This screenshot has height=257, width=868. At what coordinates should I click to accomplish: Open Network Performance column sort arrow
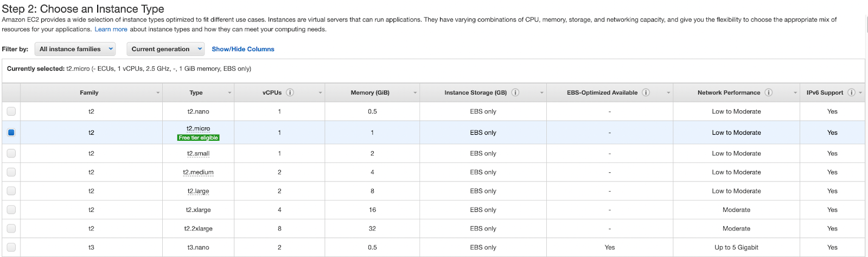point(795,93)
